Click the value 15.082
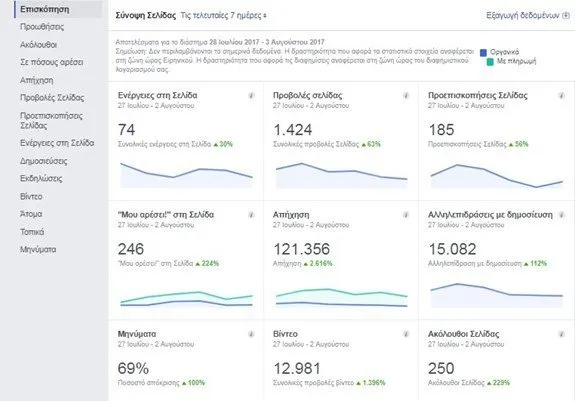575x402 pixels. pyautogui.click(x=453, y=249)
